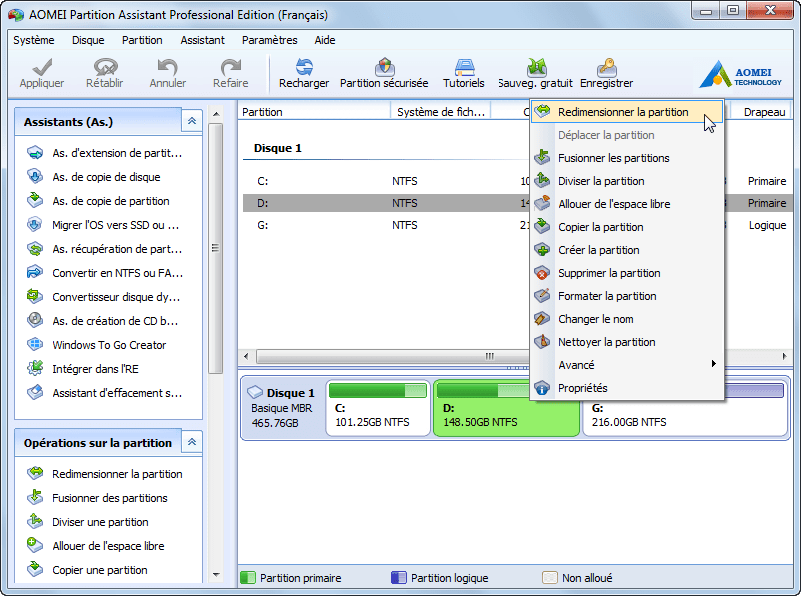The width and height of the screenshot is (801, 596).
Task: Click Redimensionner la partition in Opérations panel
Action: pyautogui.click(x=105, y=474)
